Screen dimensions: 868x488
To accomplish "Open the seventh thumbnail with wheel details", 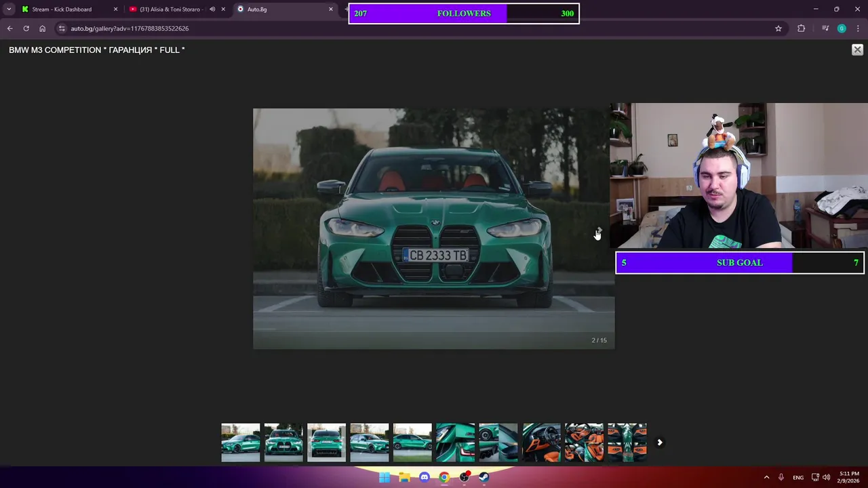I will pos(498,443).
